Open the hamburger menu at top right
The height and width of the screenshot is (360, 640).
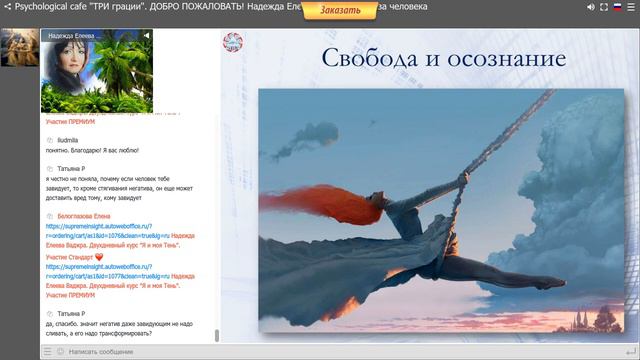tap(631, 7)
